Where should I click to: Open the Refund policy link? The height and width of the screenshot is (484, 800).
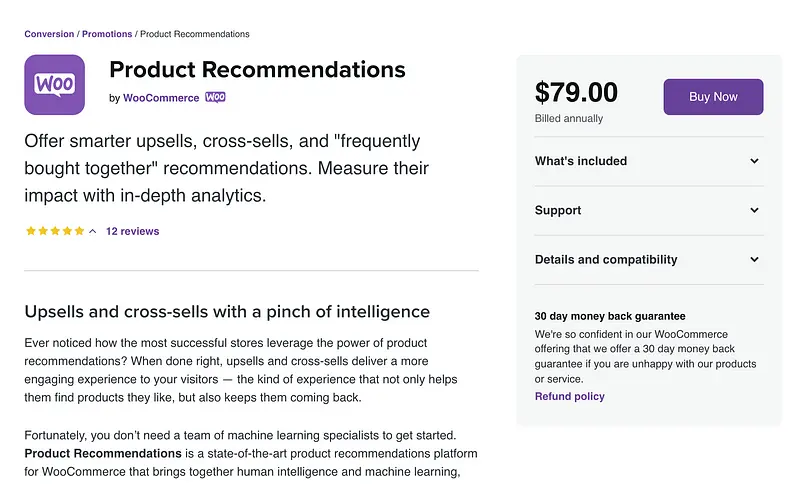click(569, 396)
